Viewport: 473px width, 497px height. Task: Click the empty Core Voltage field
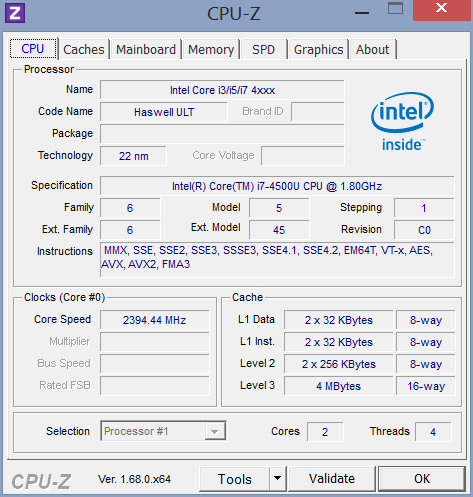click(x=303, y=156)
